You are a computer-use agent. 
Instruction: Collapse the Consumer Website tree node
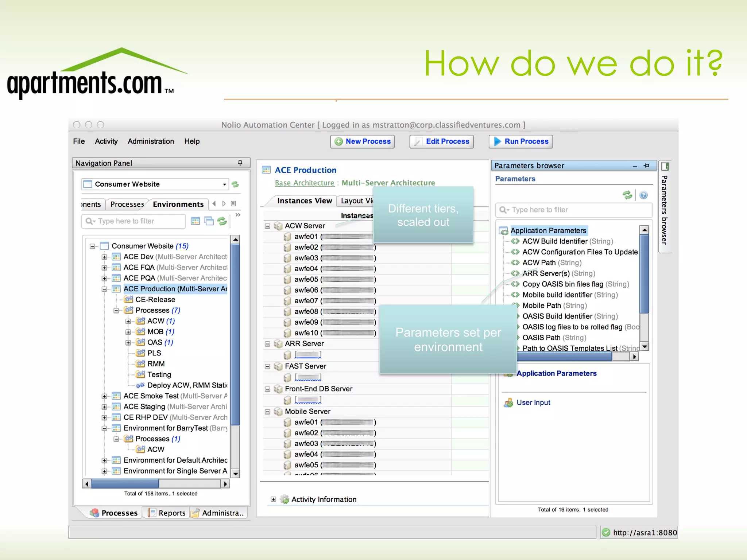(x=92, y=246)
